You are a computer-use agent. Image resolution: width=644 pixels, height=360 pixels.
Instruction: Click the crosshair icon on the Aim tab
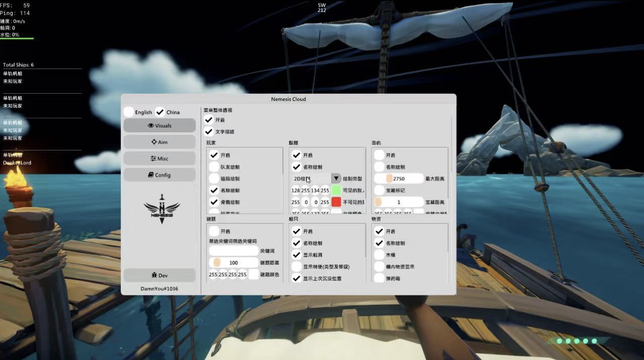154,142
